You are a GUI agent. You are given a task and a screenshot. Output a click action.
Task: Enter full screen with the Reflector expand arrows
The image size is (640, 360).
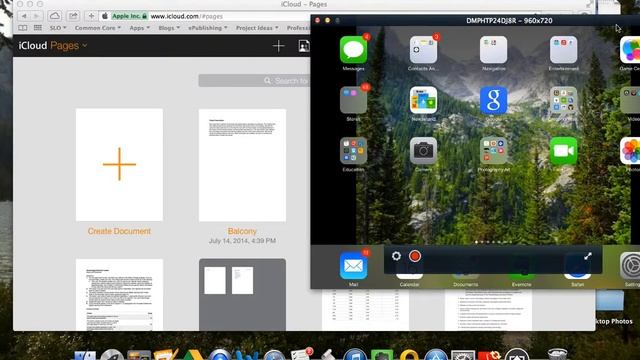point(588,256)
